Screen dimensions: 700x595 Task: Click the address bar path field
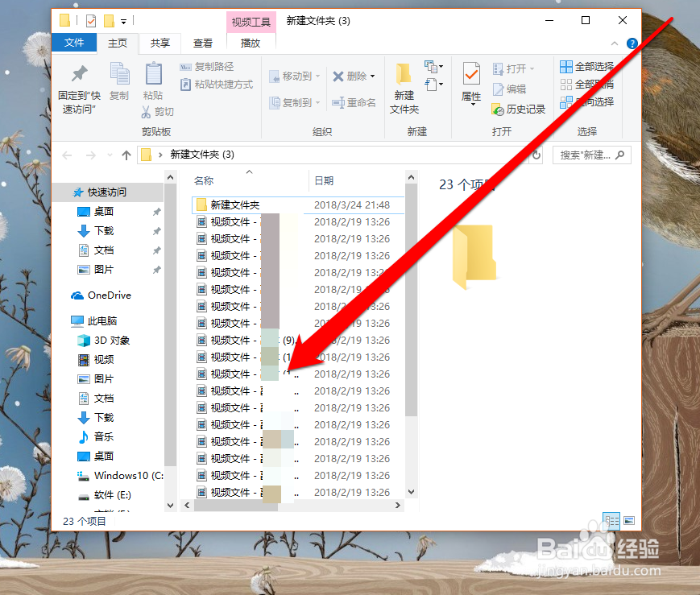[333, 155]
